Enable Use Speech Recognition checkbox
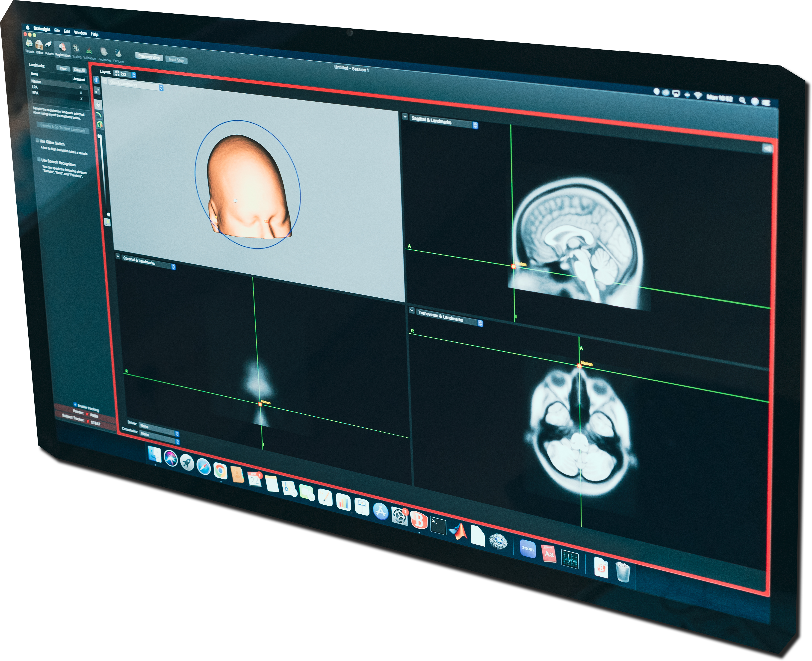The height and width of the screenshot is (661, 812). point(39,160)
